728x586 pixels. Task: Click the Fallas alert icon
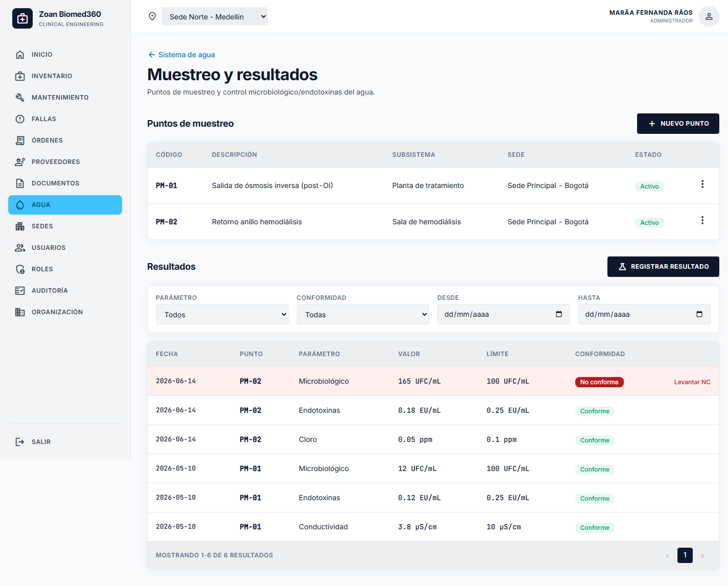point(20,119)
